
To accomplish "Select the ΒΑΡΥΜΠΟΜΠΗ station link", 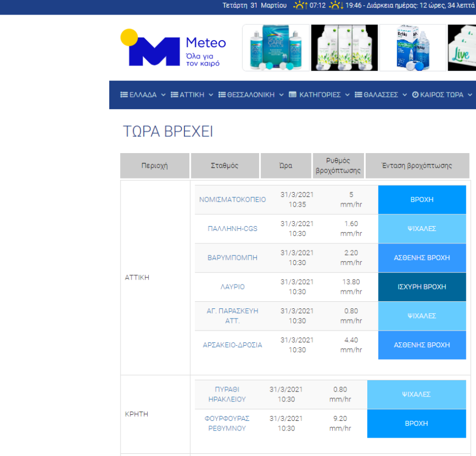I will [233, 258].
